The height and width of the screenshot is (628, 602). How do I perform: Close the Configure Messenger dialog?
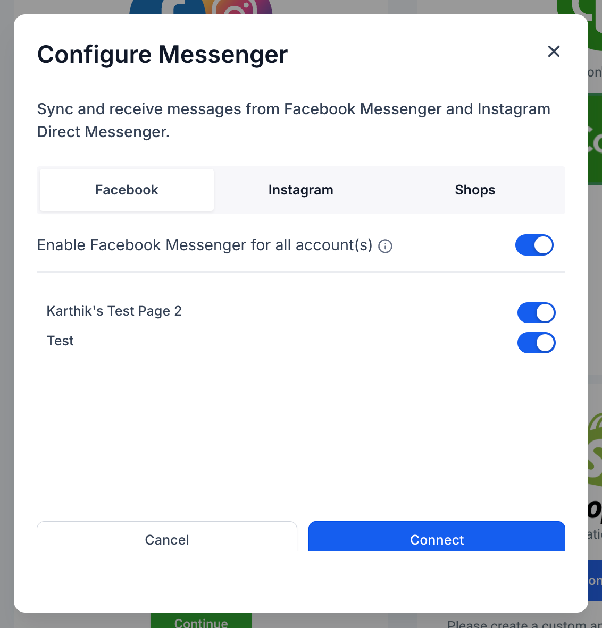tap(553, 52)
